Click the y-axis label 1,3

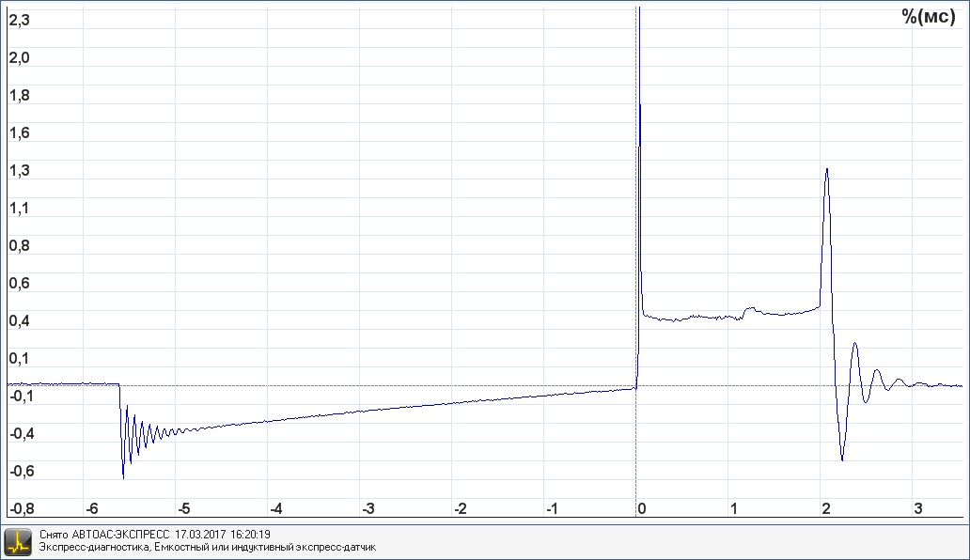tap(19, 171)
